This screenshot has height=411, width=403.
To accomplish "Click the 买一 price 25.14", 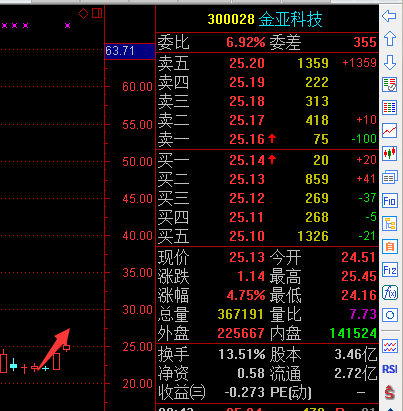I will click(x=247, y=160).
